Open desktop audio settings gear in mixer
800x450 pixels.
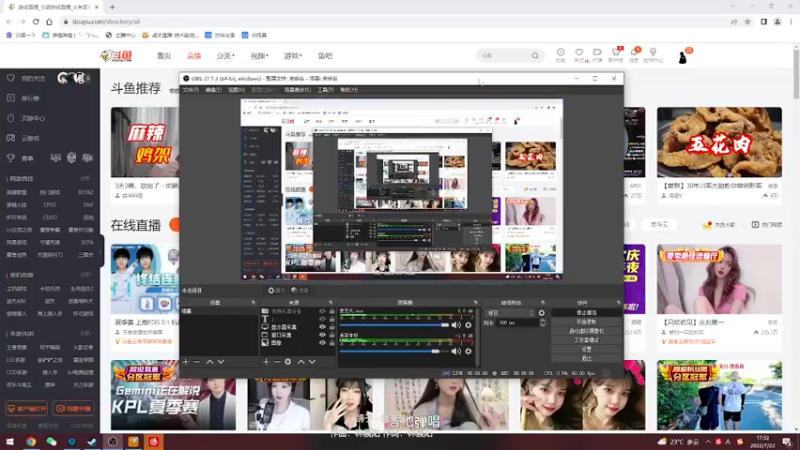click(468, 351)
